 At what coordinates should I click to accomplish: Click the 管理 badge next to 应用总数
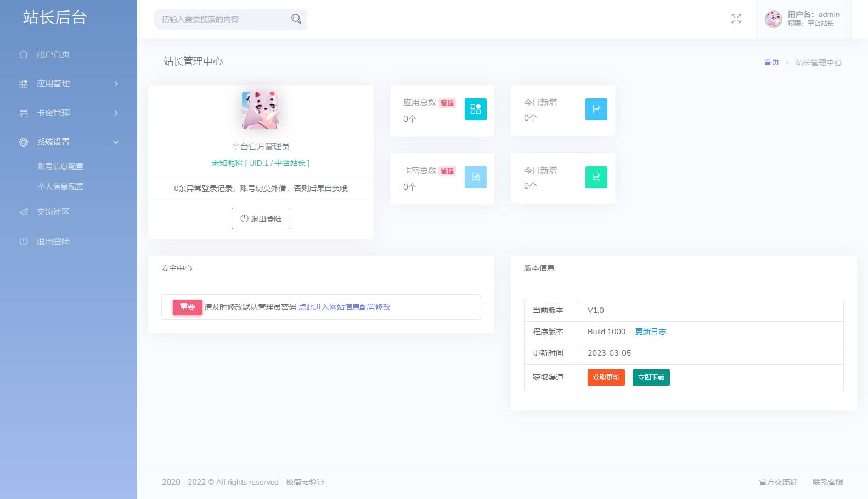pos(447,103)
